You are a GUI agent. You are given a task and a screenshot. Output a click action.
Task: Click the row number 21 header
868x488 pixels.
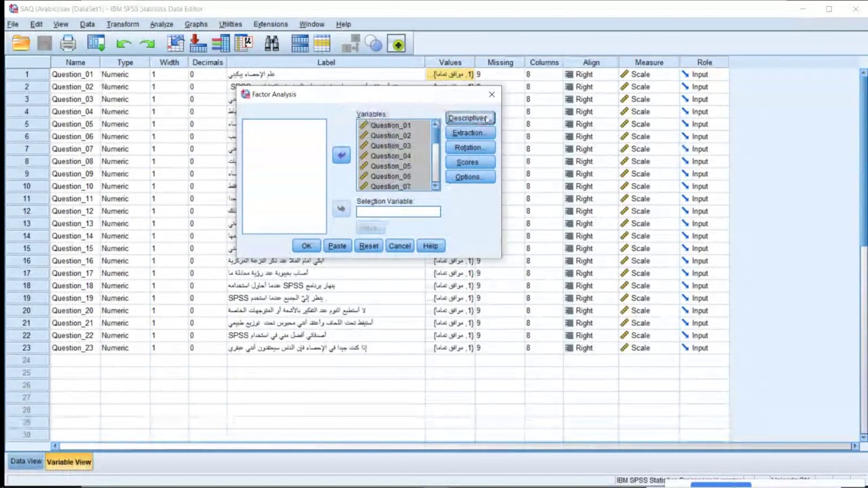point(27,323)
